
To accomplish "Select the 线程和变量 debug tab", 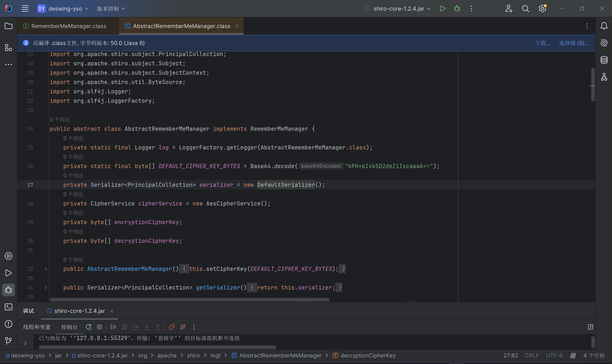I will (37, 327).
